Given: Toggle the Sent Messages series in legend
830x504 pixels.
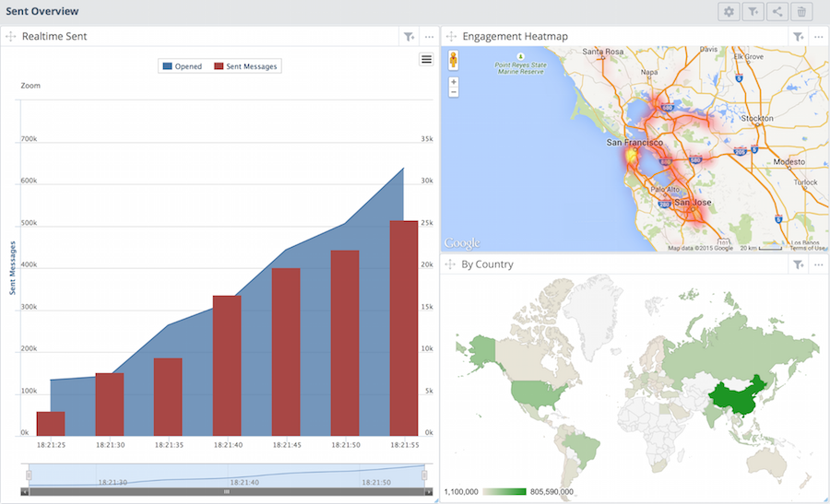Looking at the screenshot, I should 245,66.
